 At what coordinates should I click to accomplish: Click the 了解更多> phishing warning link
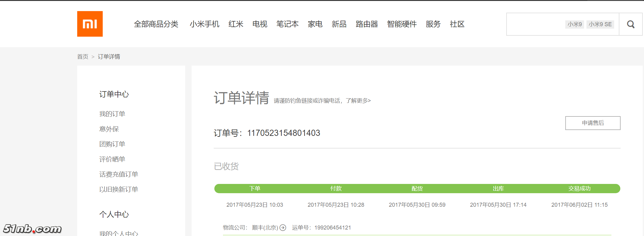pos(358,101)
